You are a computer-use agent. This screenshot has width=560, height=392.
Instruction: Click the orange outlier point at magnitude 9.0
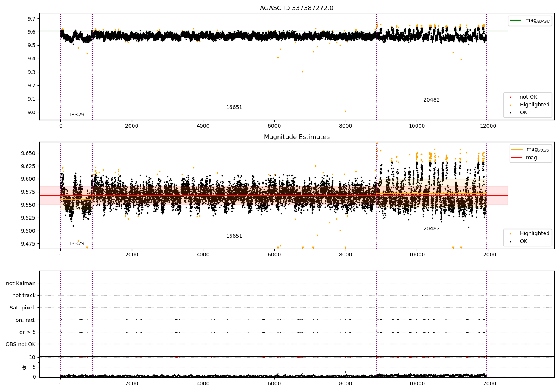(x=345, y=111)
